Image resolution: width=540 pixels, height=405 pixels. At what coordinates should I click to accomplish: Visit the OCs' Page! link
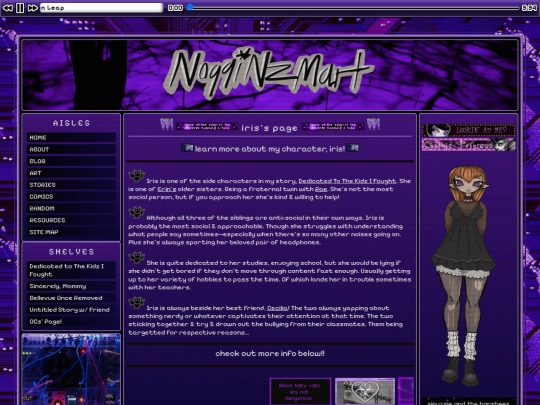[x=71, y=322]
